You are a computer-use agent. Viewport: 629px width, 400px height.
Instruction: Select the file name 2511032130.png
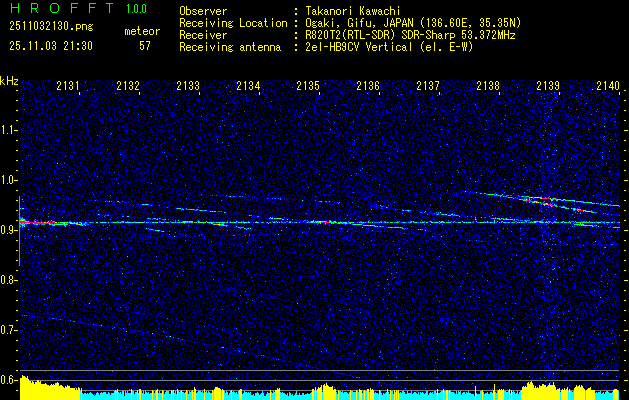[51, 26]
